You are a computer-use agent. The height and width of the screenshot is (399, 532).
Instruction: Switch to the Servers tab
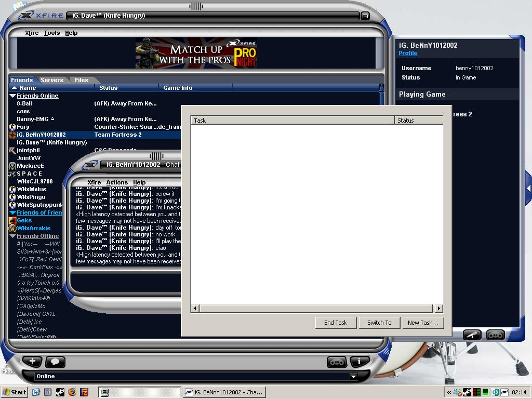click(x=52, y=80)
